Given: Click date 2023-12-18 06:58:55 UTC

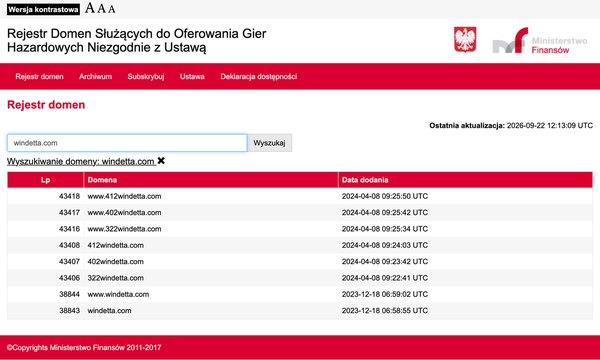Looking at the screenshot, I should (385, 311).
